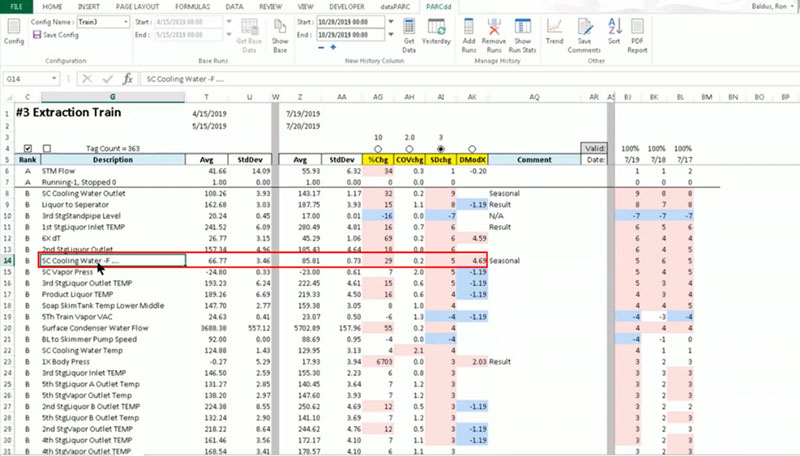Select the COVchg radio button
800x456 pixels.
pos(409,149)
